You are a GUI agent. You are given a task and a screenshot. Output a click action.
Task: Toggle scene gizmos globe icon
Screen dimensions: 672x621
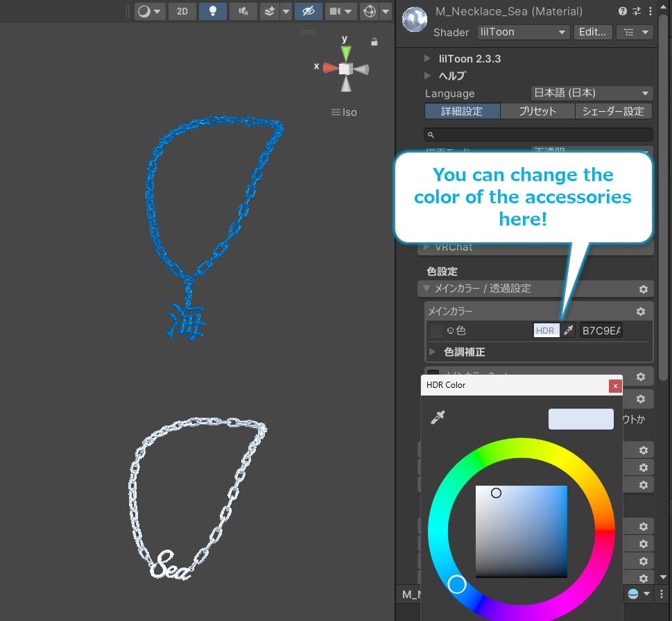[x=370, y=12]
